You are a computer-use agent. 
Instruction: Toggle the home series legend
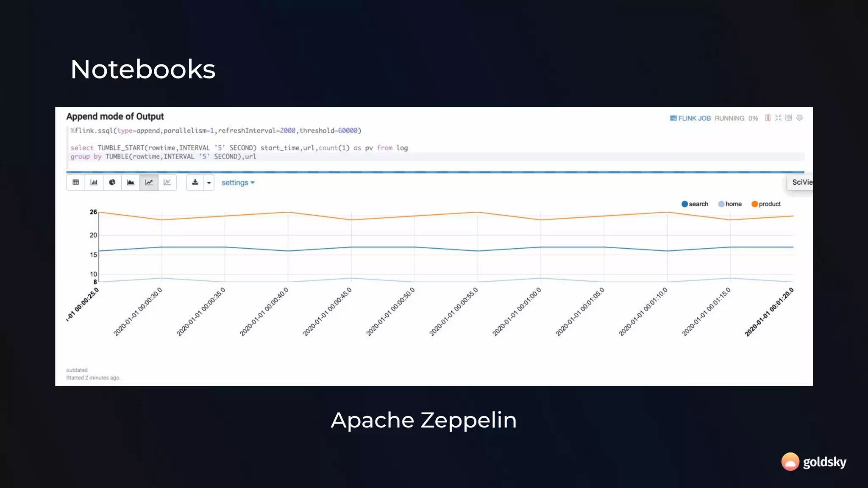coord(730,204)
